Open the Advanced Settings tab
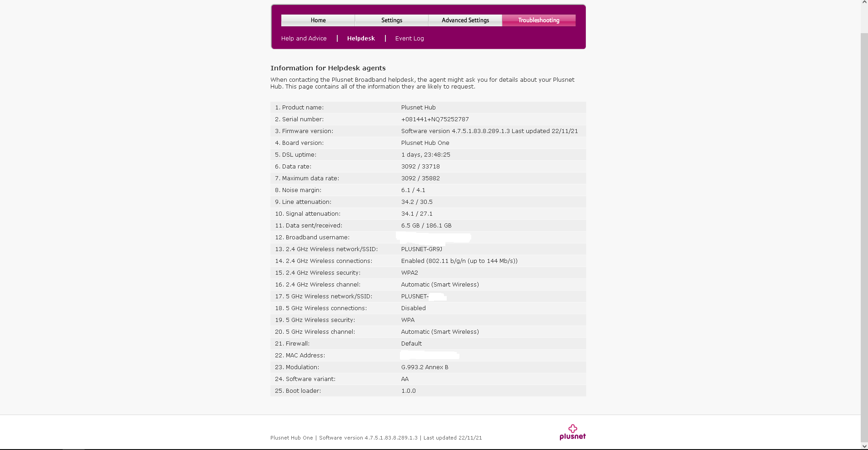Image resolution: width=868 pixels, height=450 pixels. (x=465, y=20)
